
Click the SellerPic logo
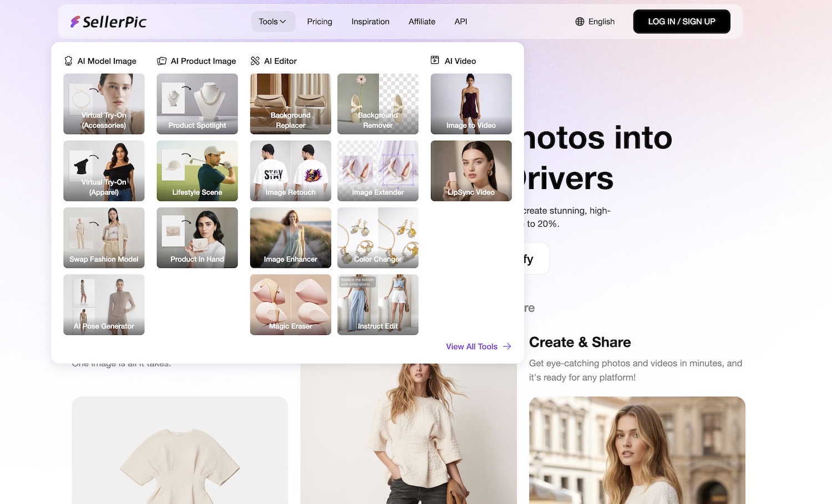109,21
